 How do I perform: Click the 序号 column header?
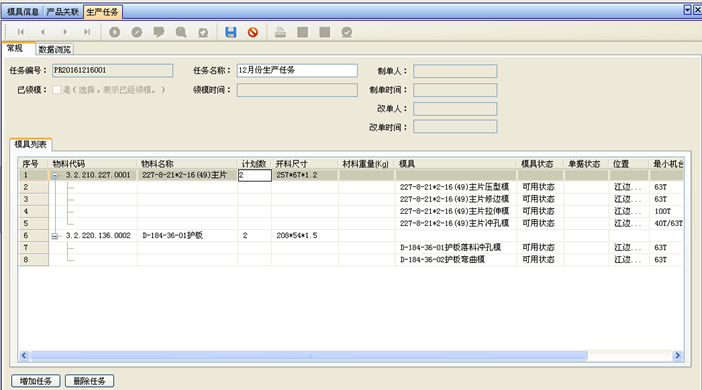pyautogui.click(x=34, y=164)
